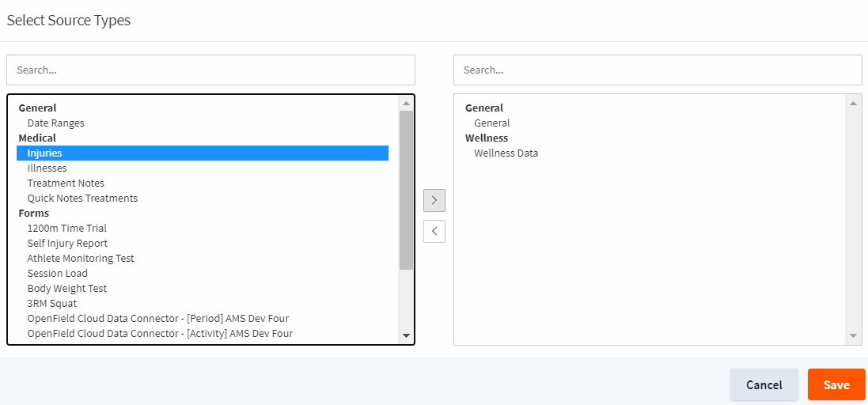Click left list scroll down arrow
Screen dimensions: 868x405
click(x=406, y=335)
